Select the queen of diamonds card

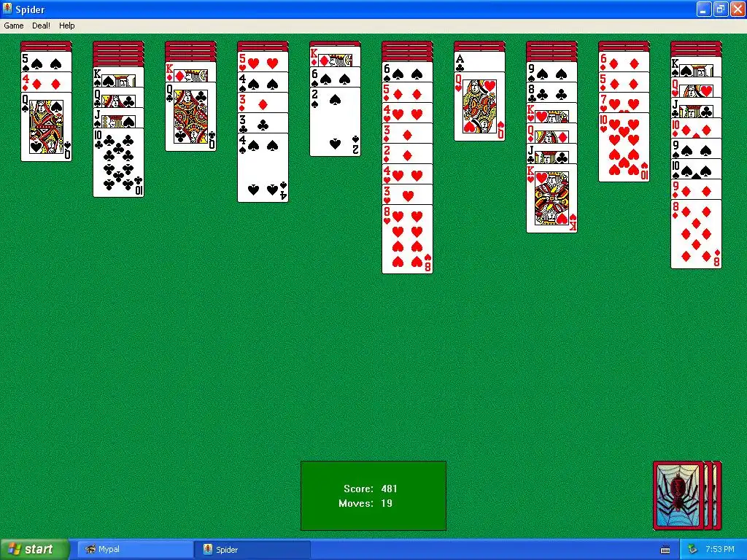tap(551, 134)
